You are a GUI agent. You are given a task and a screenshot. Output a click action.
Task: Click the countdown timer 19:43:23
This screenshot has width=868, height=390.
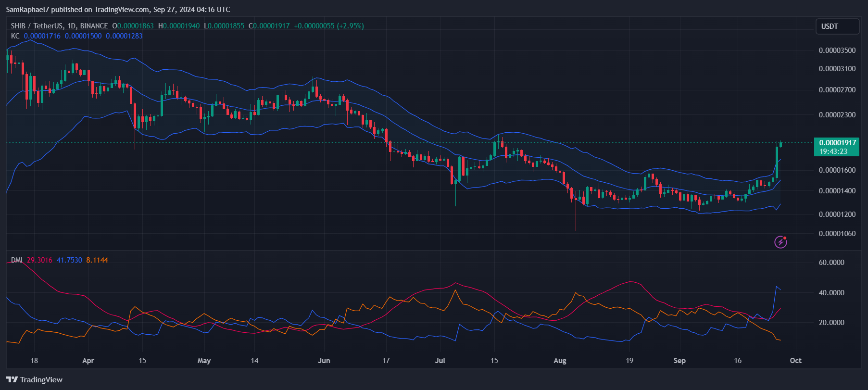[x=833, y=151]
